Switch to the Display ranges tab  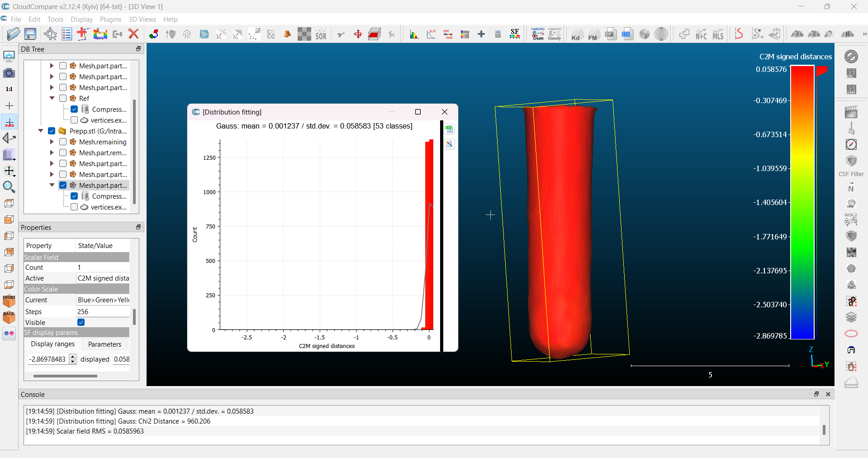tap(52, 344)
